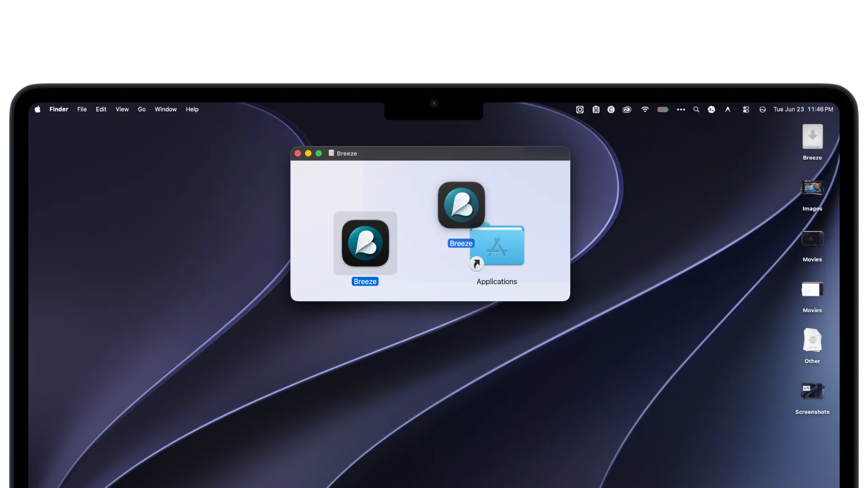Click the disk proxy icon in Breeze title bar

pos(331,153)
